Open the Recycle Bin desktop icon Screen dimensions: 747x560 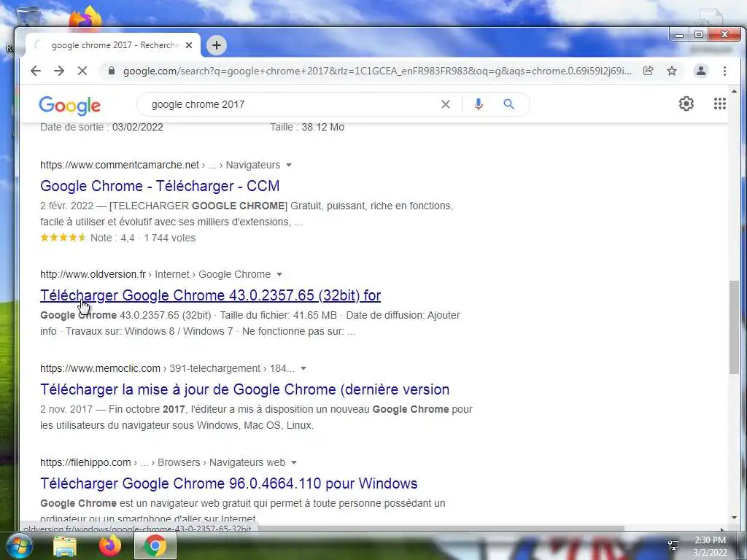click(28, 17)
